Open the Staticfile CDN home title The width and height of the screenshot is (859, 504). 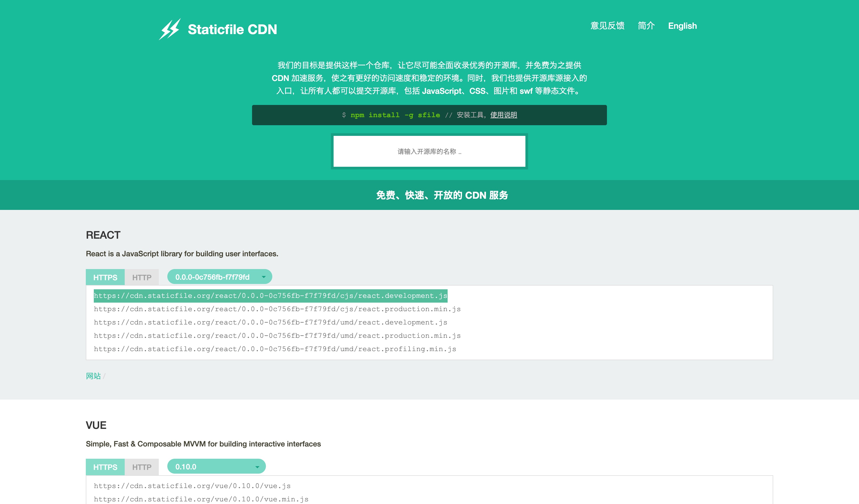pos(232,29)
